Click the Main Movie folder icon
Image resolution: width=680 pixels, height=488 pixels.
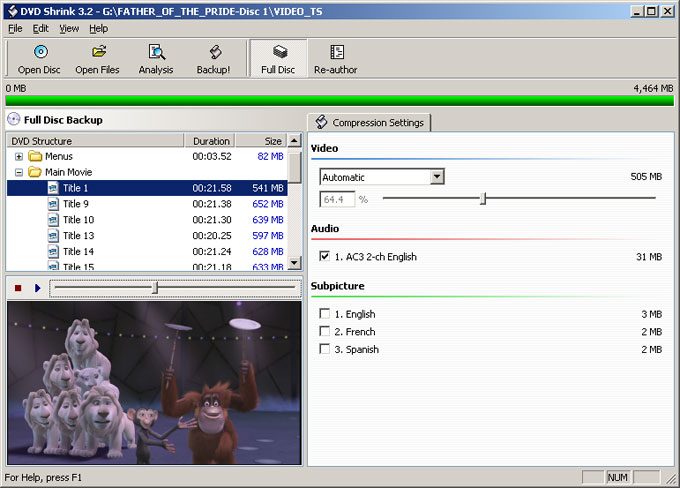tap(35, 172)
